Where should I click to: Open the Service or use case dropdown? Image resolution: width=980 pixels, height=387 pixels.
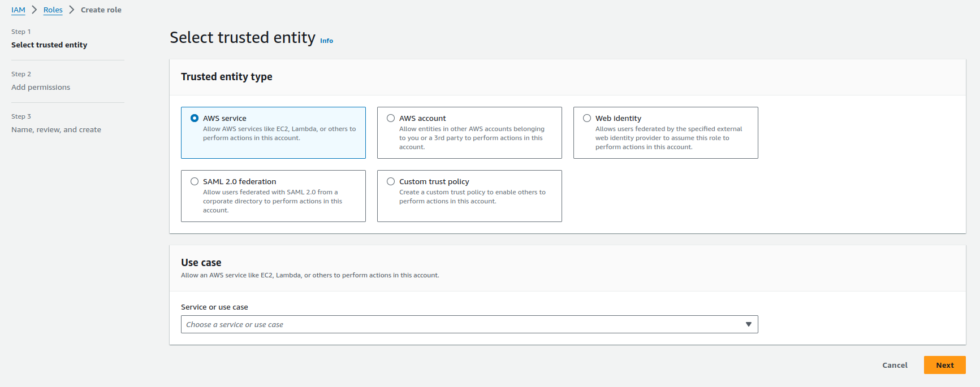pos(469,324)
